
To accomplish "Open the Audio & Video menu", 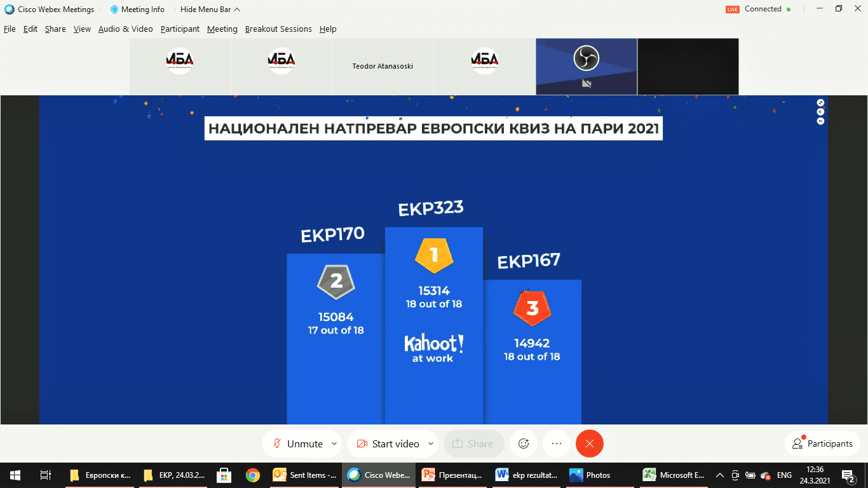I will (125, 29).
